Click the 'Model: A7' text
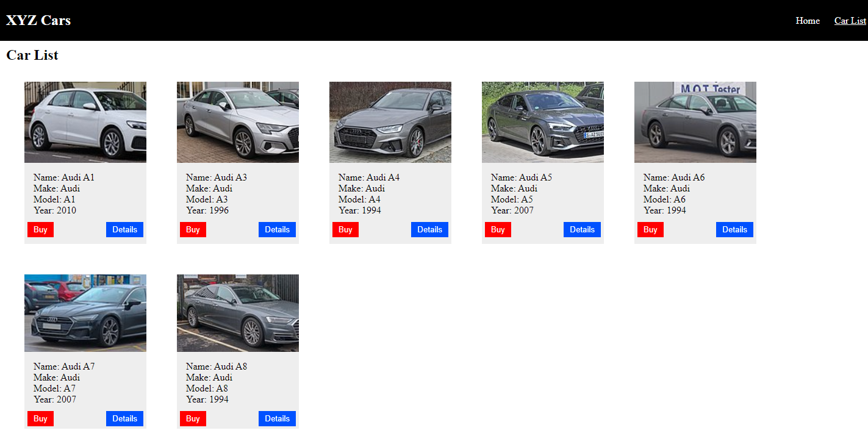 54,388
